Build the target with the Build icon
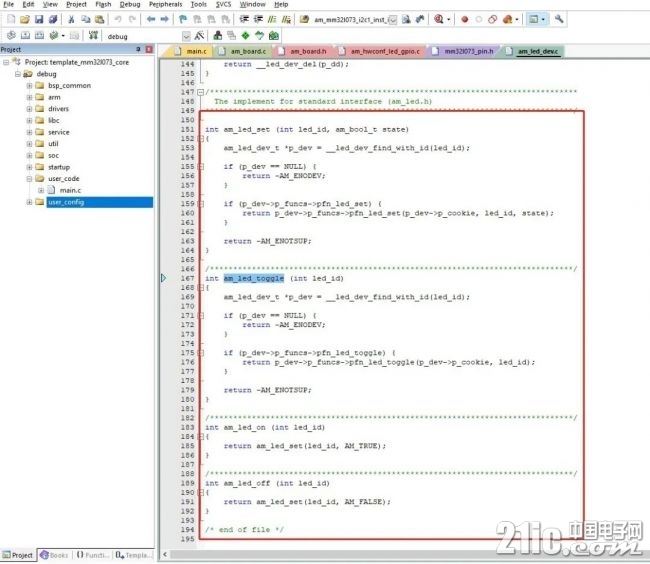 tap(25, 36)
